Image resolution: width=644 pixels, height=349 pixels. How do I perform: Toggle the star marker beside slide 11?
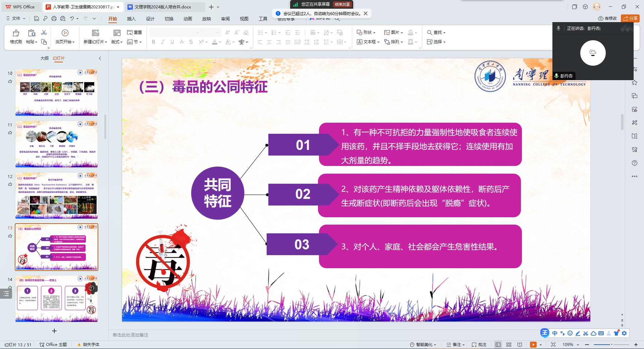point(10,133)
